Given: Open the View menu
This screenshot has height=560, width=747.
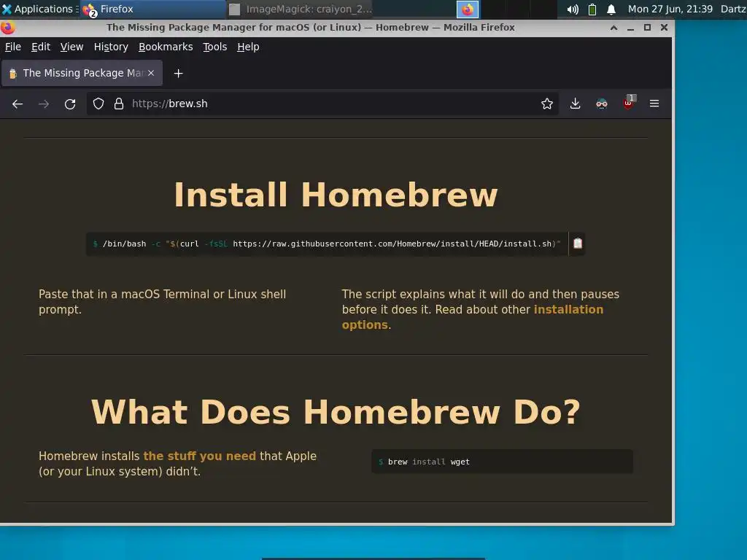Looking at the screenshot, I should tap(72, 47).
